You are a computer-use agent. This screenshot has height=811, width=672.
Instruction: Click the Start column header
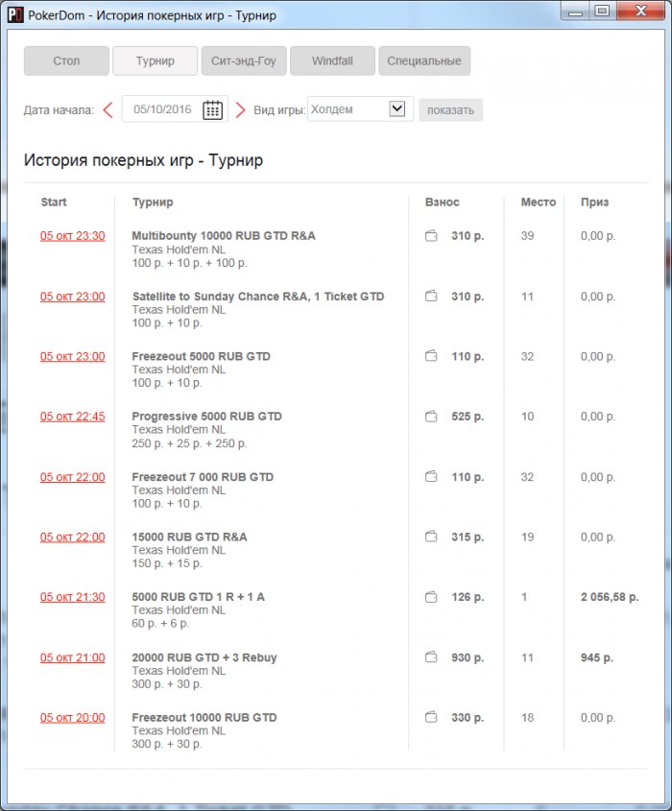(x=54, y=203)
